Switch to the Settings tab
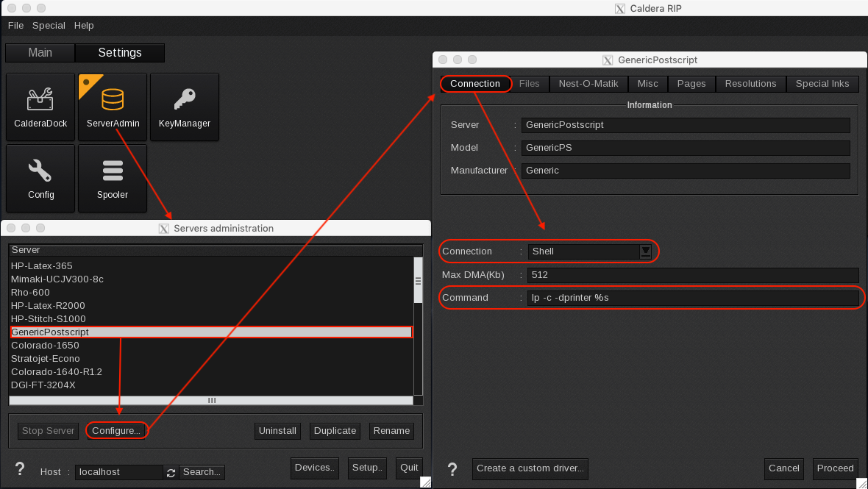 coord(119,52)
